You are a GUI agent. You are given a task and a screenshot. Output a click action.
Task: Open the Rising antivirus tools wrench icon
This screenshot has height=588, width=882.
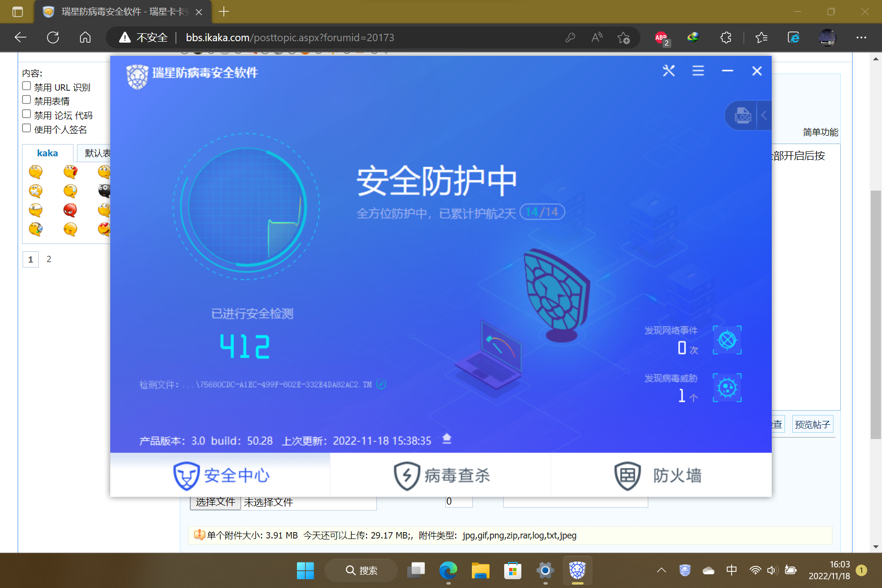coord(669,71)
